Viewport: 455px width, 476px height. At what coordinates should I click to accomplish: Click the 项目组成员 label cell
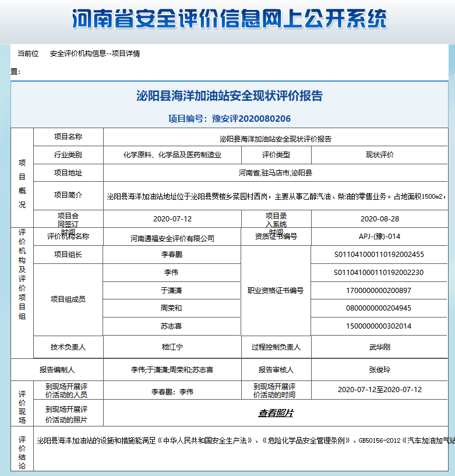(68, 299)
